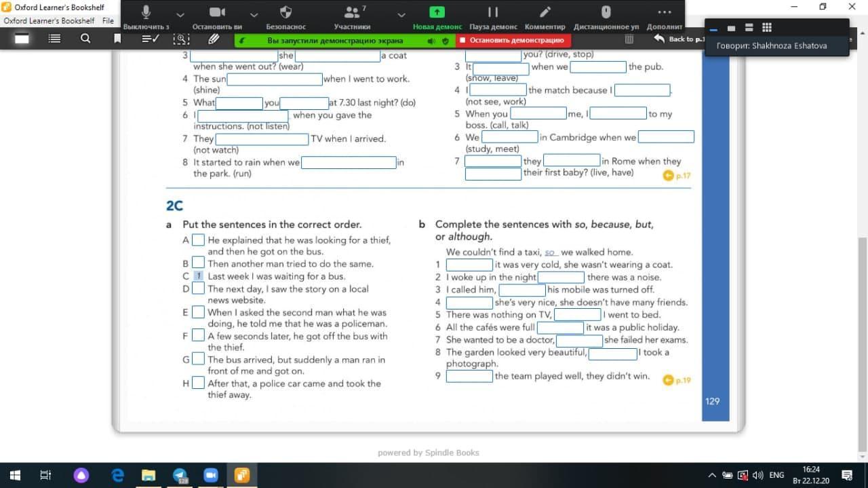Click blank before 'TV when I arrived'
Screen dimensions: 868x488
pyautogui.click(x=262, y=139)
